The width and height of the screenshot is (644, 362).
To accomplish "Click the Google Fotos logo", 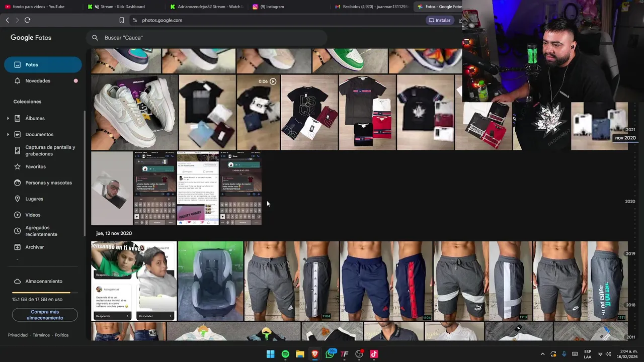I will click(31, 38).
